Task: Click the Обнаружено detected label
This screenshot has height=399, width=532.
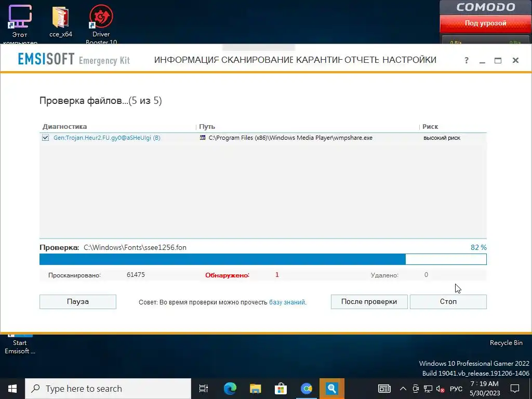Action: 227,275
